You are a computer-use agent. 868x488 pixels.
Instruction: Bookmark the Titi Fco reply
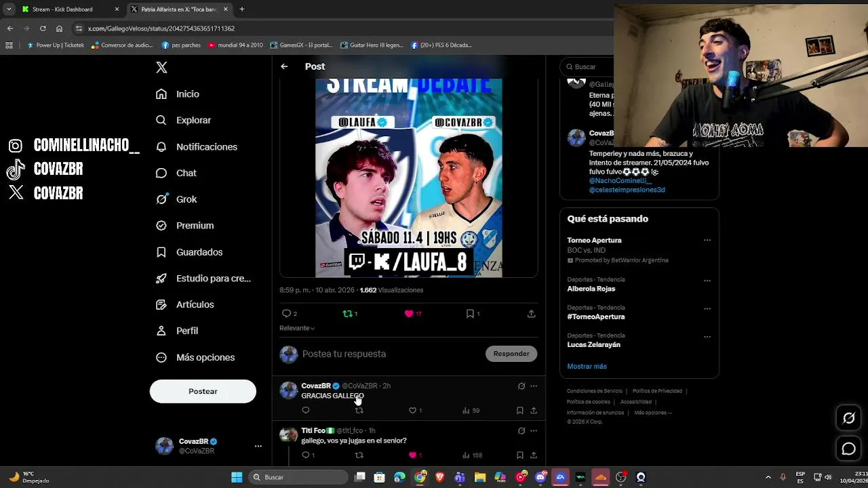519,455
